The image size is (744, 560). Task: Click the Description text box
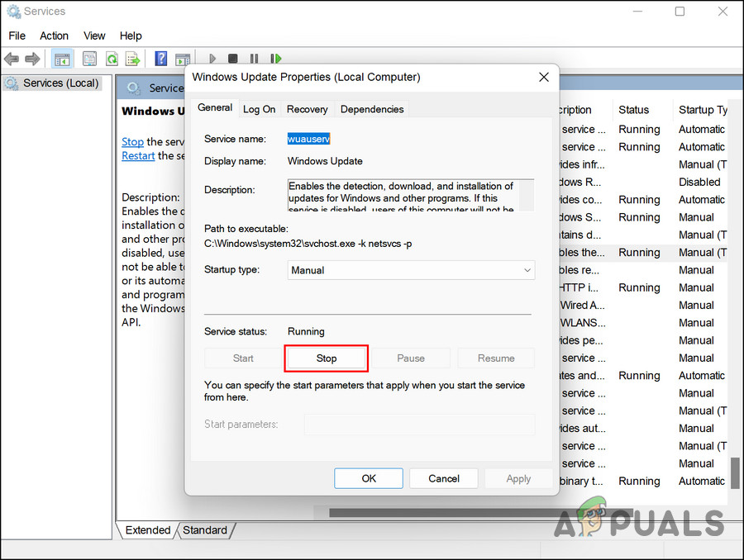point(411,196)
